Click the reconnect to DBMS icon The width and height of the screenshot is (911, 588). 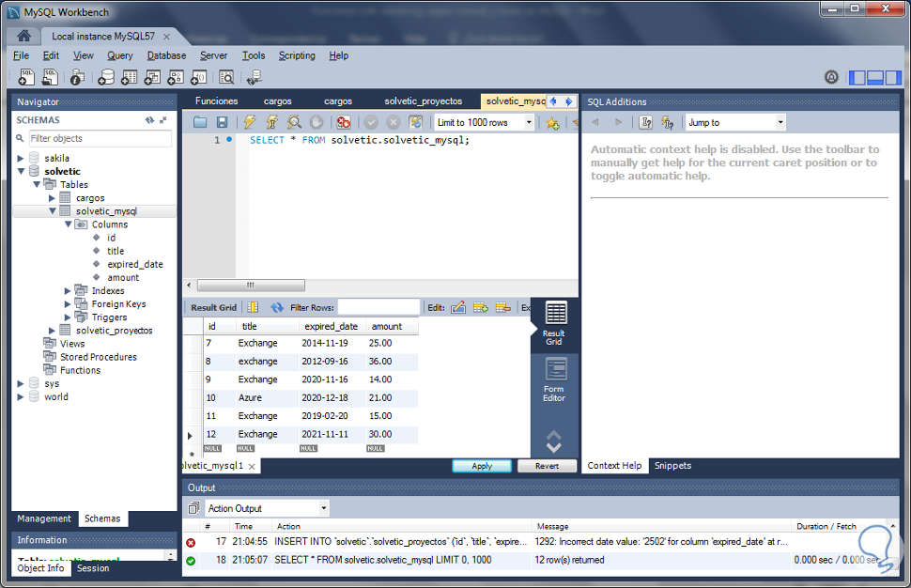254,77
